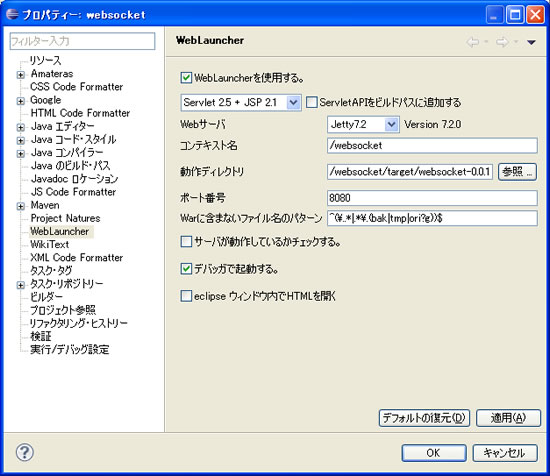The height and width of the screenshot is (476, 550).
Task: Click the back navigation arrow icon
Action: tap(473, 42)
